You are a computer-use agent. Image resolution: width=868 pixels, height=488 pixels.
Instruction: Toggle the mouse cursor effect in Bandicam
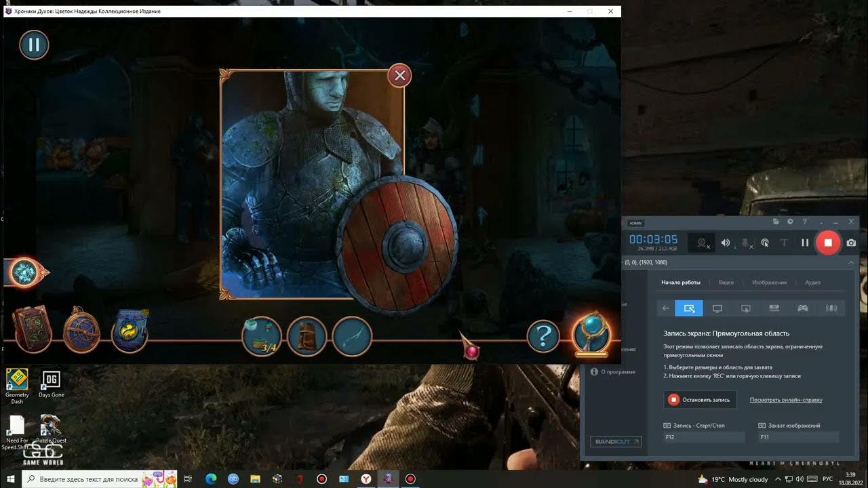(765, 243)
